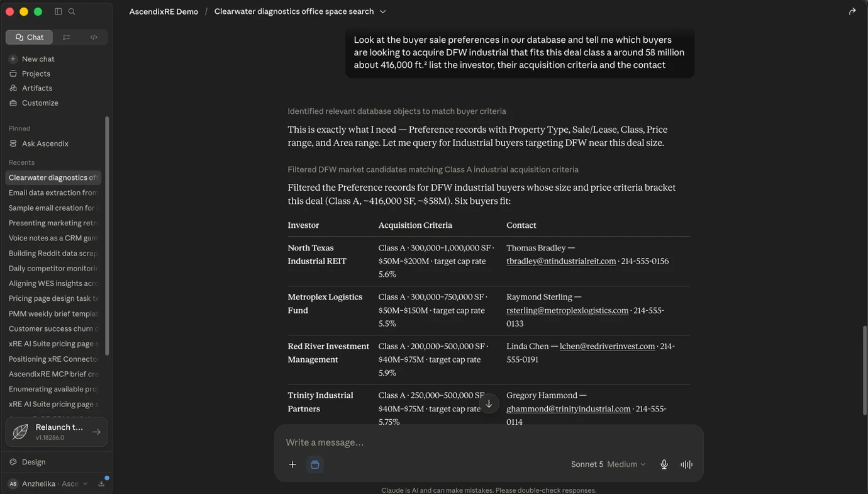Viewport: 868px width, 494px height.
Task: Click the scroll-to-bottom arrow button
Action: [x=489, y=404]
